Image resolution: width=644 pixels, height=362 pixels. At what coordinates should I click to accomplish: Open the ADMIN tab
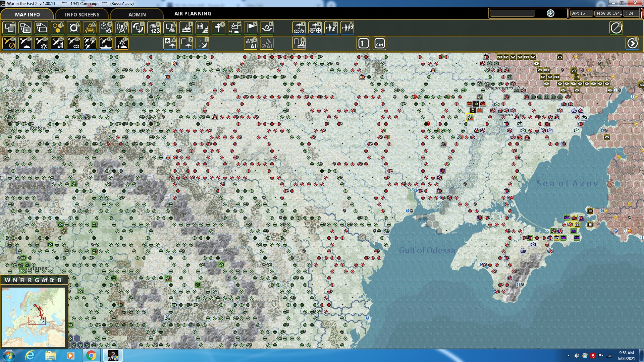(137, 14)
